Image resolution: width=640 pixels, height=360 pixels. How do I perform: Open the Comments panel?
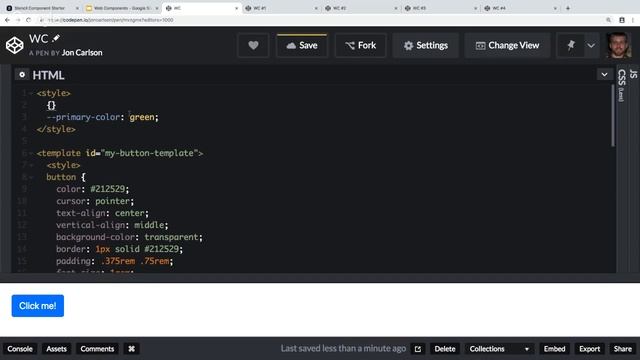click(97, 349)
